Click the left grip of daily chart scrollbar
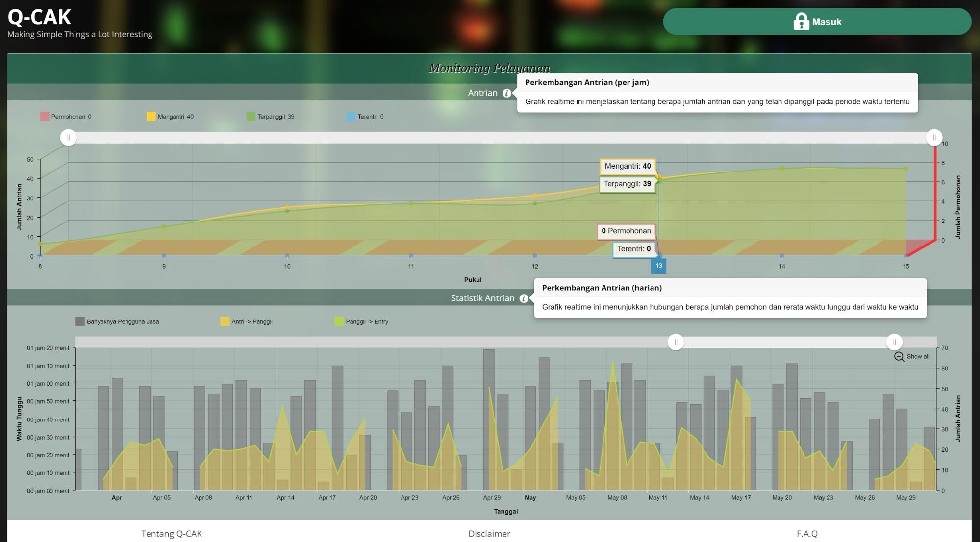The width and height of the screenshot is (980, 542). coord(676,342)
